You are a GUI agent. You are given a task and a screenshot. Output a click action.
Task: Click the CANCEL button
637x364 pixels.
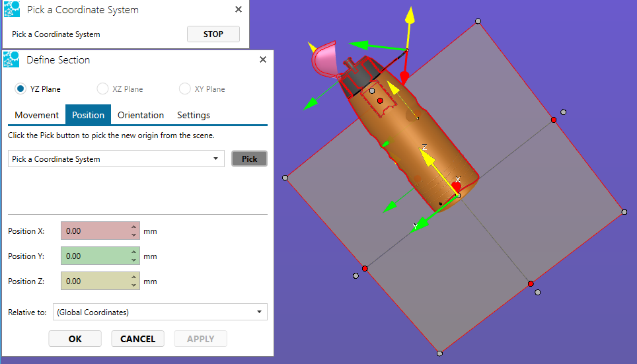point(137,339)
